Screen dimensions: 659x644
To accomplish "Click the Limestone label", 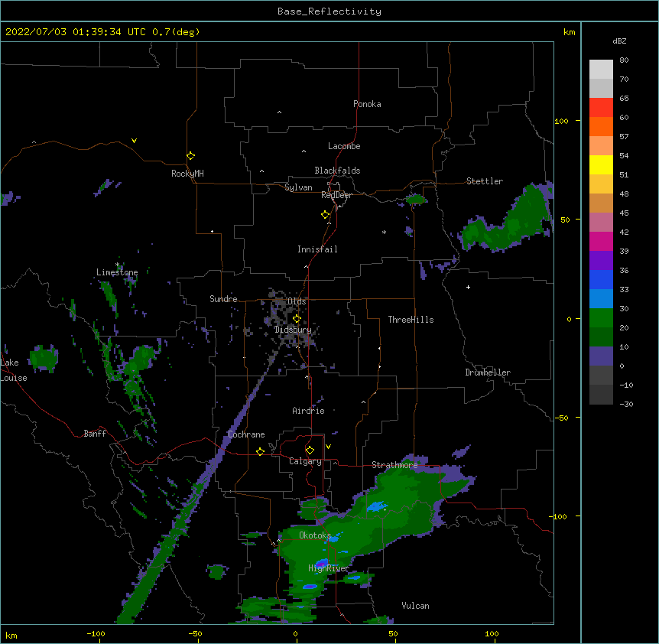I will [x=117, y=272].
